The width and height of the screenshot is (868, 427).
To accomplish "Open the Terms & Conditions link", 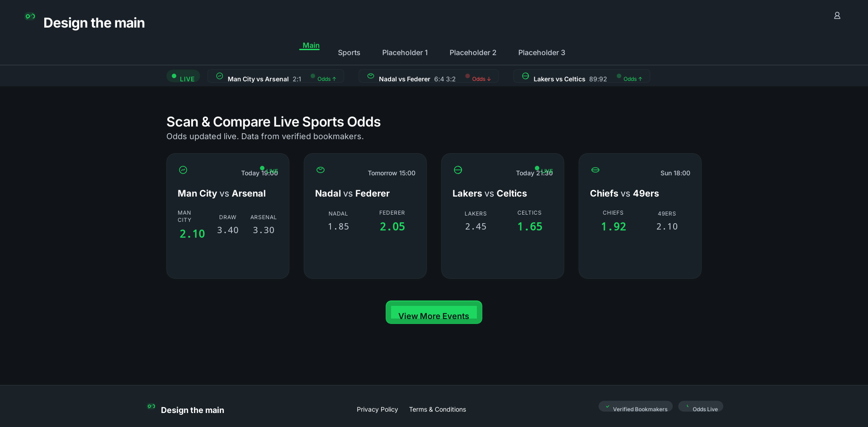I will 437,409.
